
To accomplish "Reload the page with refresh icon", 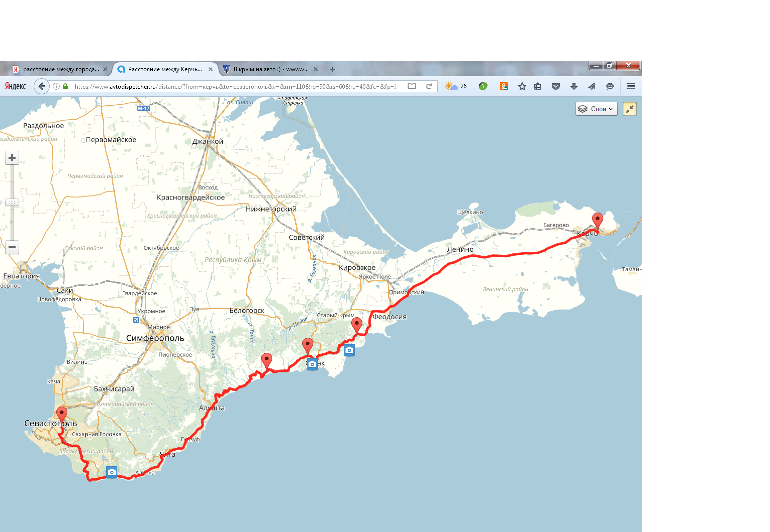I will [429, 86].
